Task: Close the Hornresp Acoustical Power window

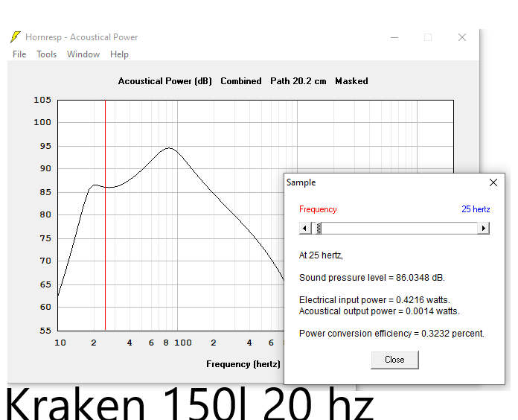Action: coord(462,37)
